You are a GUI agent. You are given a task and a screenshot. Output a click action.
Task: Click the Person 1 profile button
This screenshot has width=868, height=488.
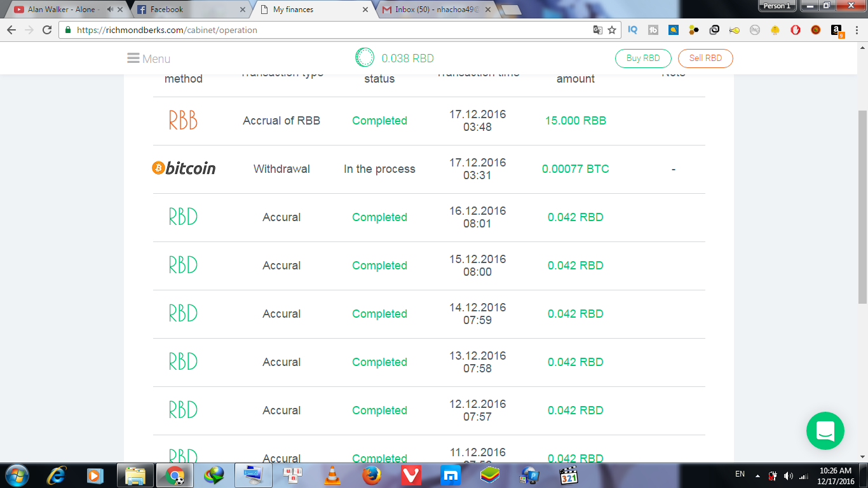777,6
